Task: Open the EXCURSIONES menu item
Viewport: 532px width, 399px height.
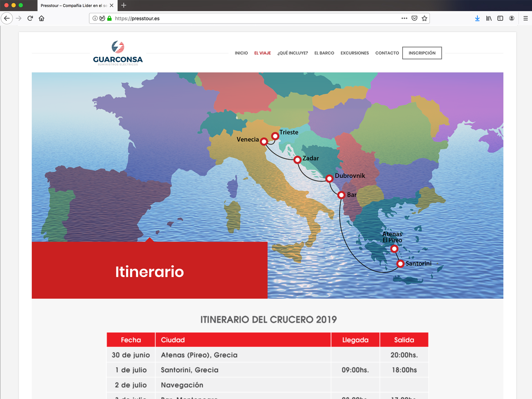Action: coord(354,53)
